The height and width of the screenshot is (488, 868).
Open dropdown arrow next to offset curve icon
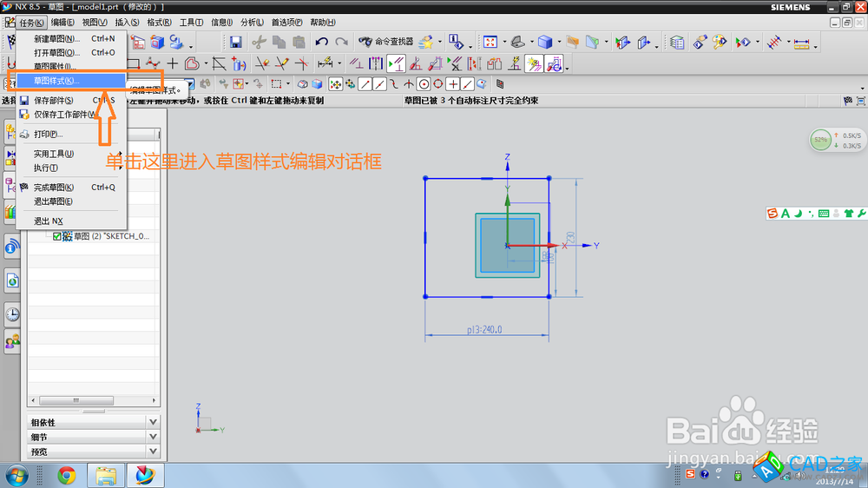[206, 64]
